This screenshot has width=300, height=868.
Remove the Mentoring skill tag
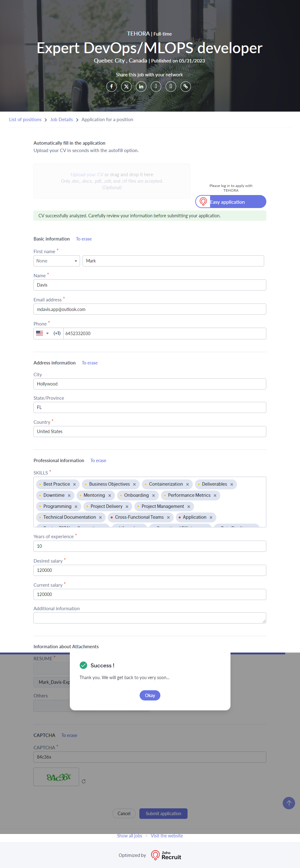tap(110, 496)
